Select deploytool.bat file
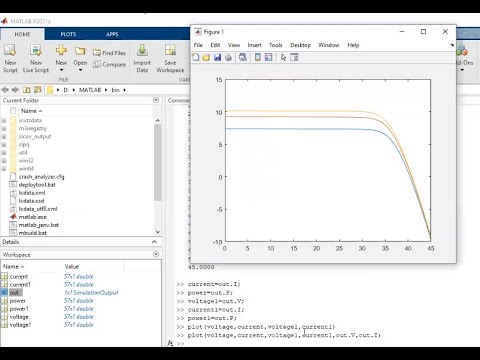 [37, 185]
